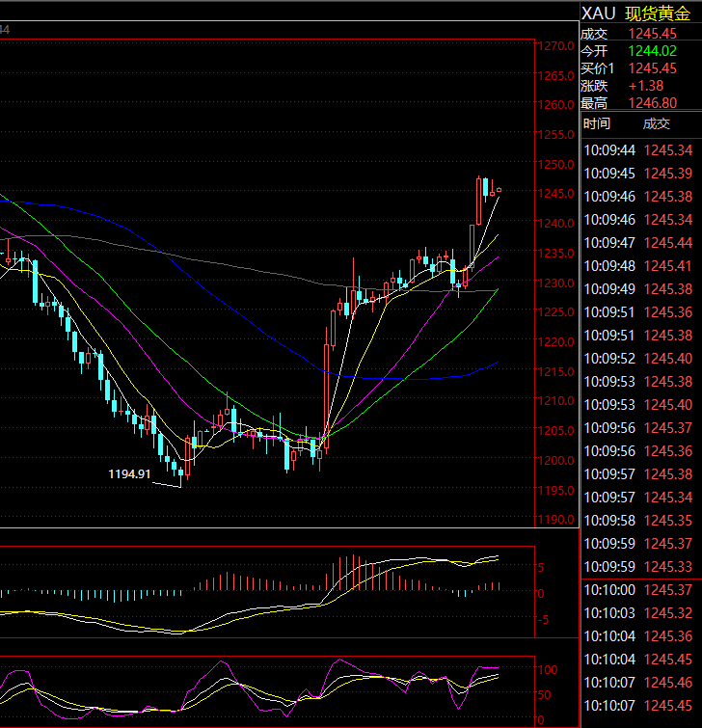
Task: Click the 成交 value 1245.45 in quote summary
Action: [652, 34]
